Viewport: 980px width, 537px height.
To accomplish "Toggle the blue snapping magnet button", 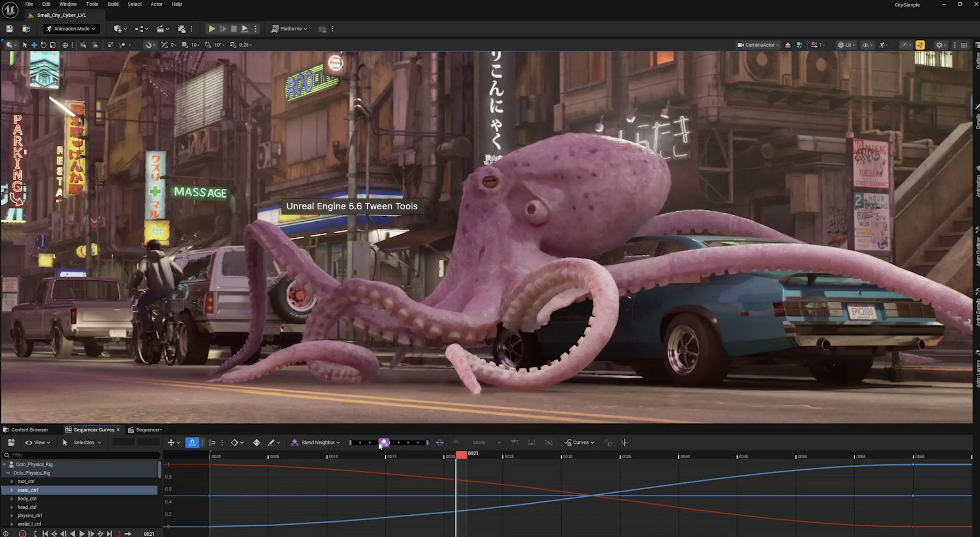I will [x=192, y=443].
